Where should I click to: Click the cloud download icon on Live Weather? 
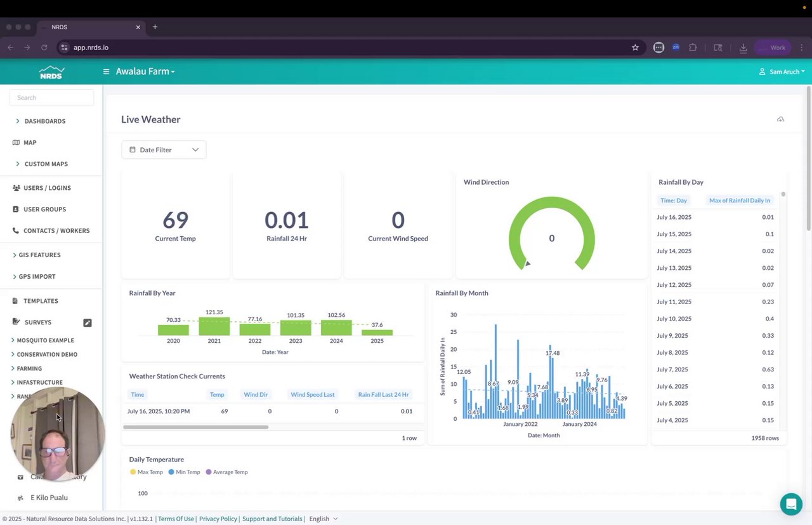tap(780, 119)
